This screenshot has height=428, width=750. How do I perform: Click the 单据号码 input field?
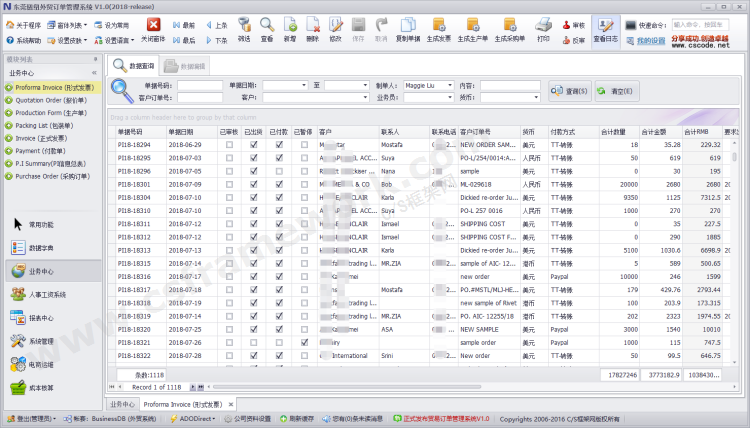[200, 86]
